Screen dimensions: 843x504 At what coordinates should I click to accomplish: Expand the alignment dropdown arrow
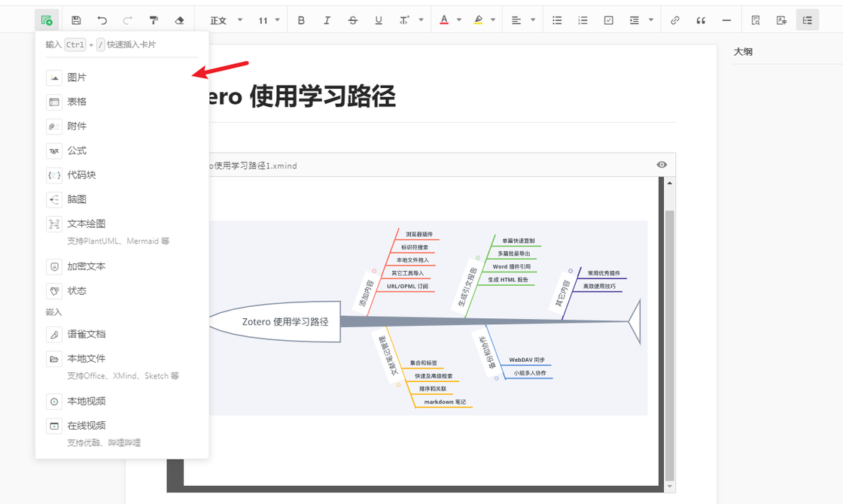pos(533,20)
